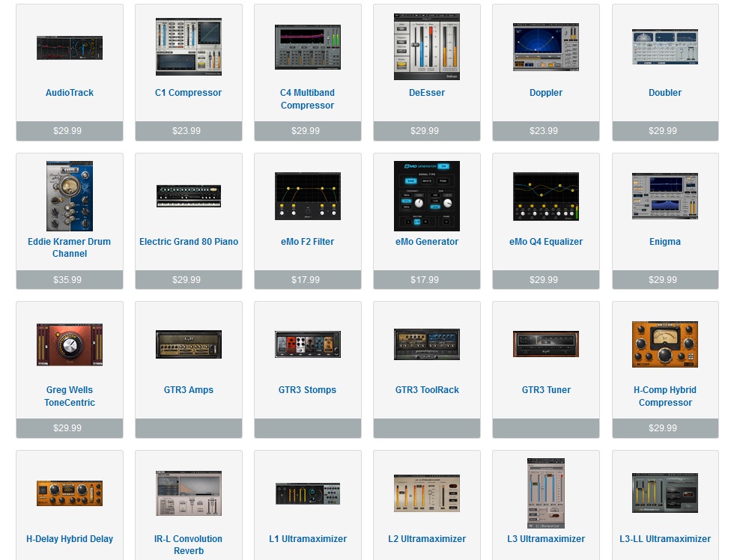749x560 pixels.
Task: Follow the L3-LL Ultramaximizer link
Action: (x=665, y=538)
